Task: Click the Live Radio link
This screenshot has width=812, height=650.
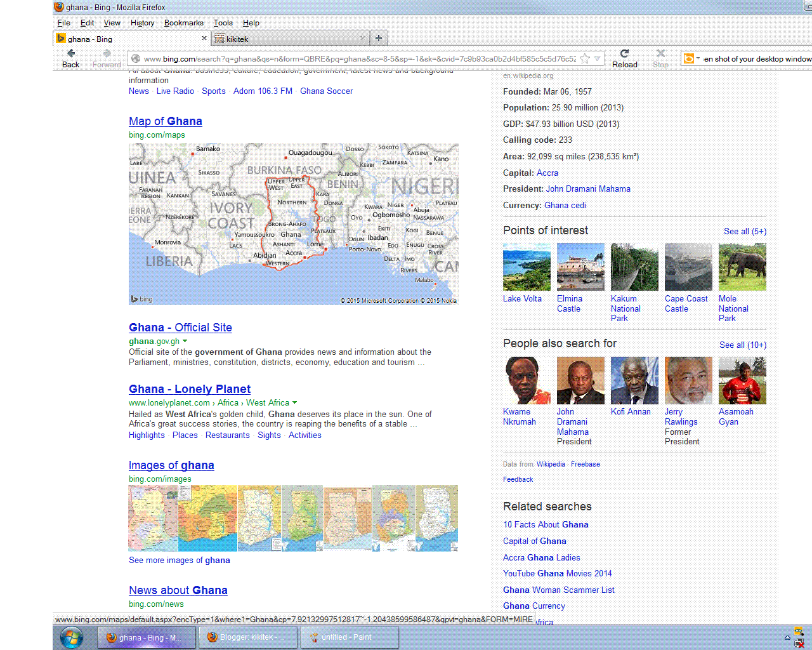Action: [175, 91]
